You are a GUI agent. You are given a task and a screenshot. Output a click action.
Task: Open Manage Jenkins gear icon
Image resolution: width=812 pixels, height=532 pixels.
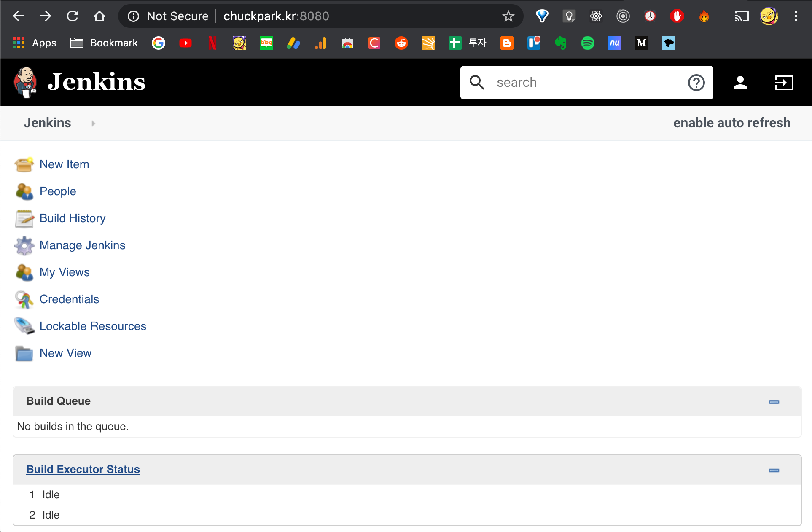tap(24, 245)
